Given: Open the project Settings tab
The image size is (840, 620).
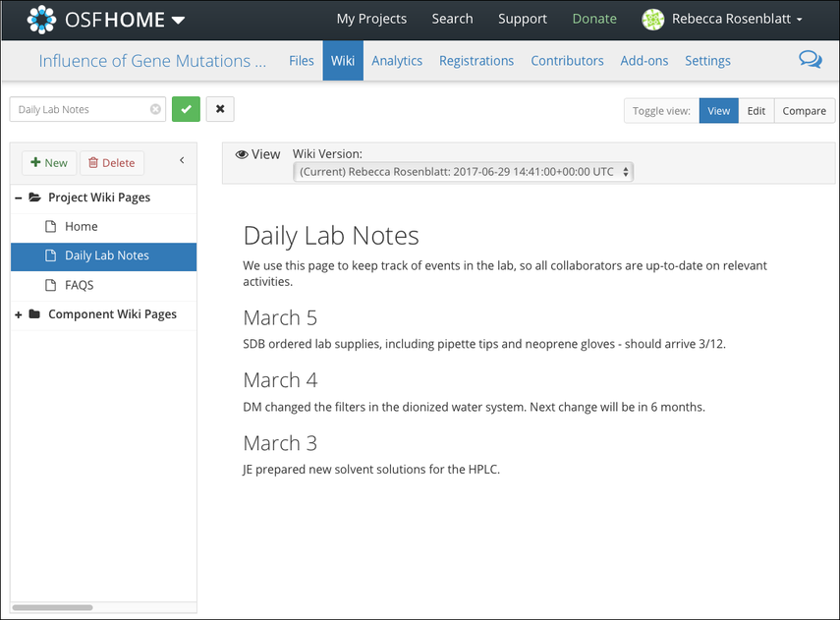Looking at the screenshot, I should pos(707,61).
